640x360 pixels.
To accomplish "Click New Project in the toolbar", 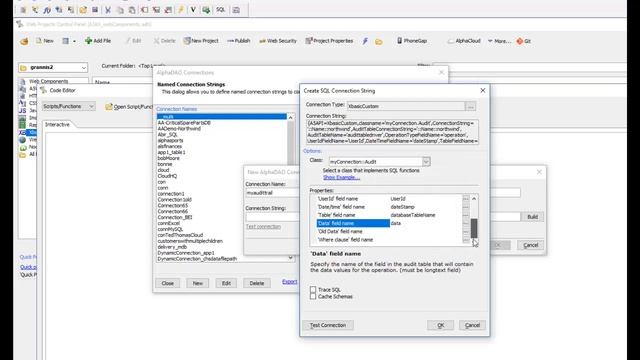I will click(x=201, y=41).
